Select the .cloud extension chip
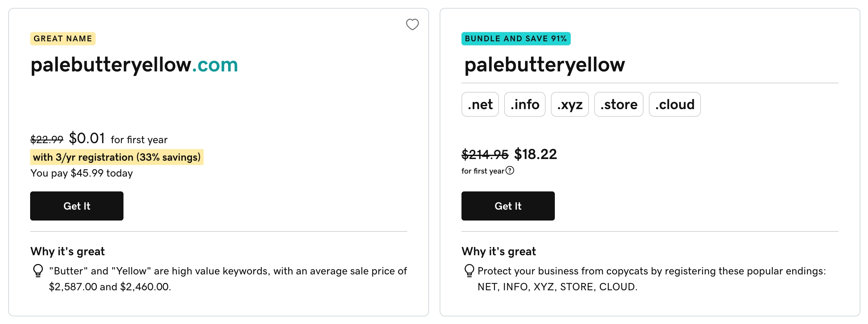 pyautogui.click(x=674, y=104)
